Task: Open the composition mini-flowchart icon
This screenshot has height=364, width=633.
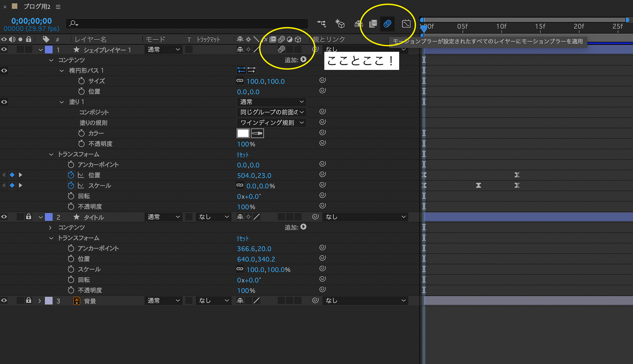Action: point(321,23)
